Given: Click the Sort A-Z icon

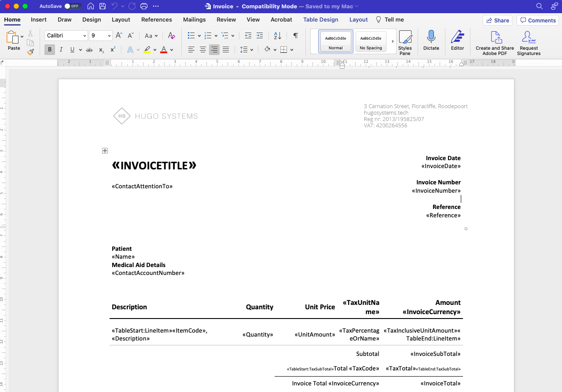Looking at the screenshot, I should pyautogui.click(x=277, y=36).
